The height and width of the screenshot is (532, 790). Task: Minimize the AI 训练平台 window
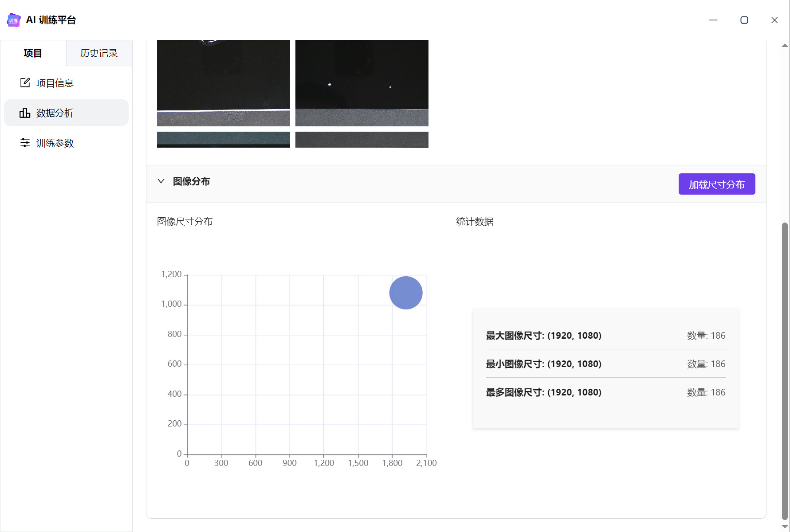(x=713, y=20)
